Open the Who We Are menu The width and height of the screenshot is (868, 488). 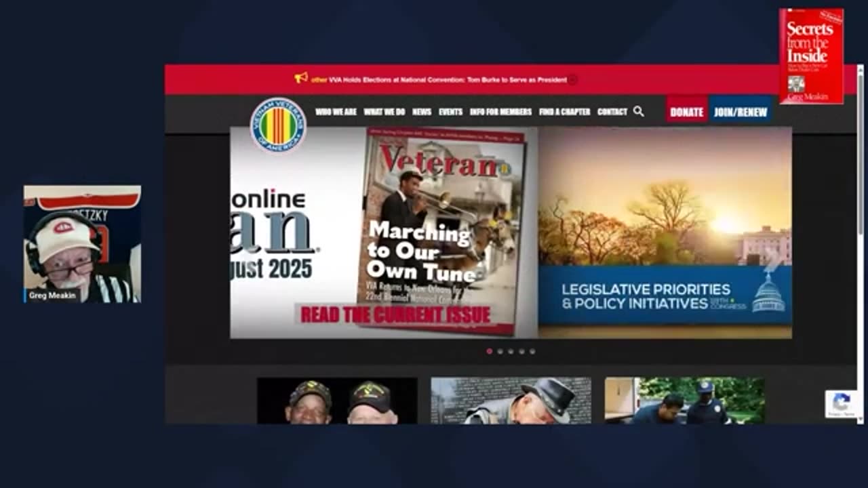(336, 112)
